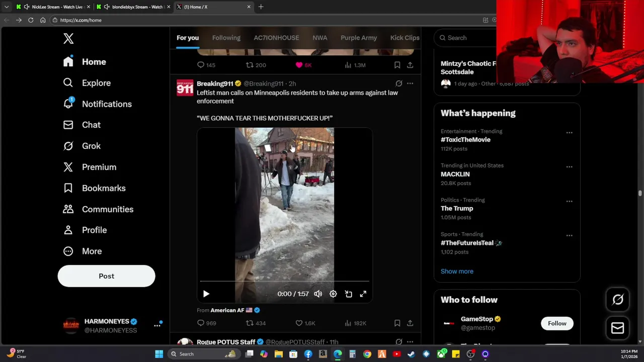The width and height of the screenshot is (644, 362).
Task: Switch to the Following tab
Action: click(226, 38)
